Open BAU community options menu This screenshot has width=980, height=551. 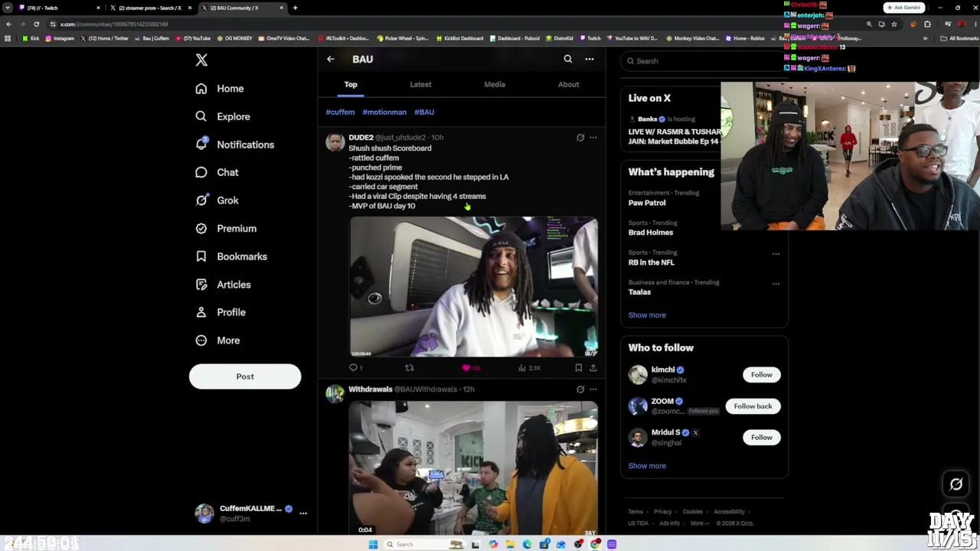coord(590,59)
